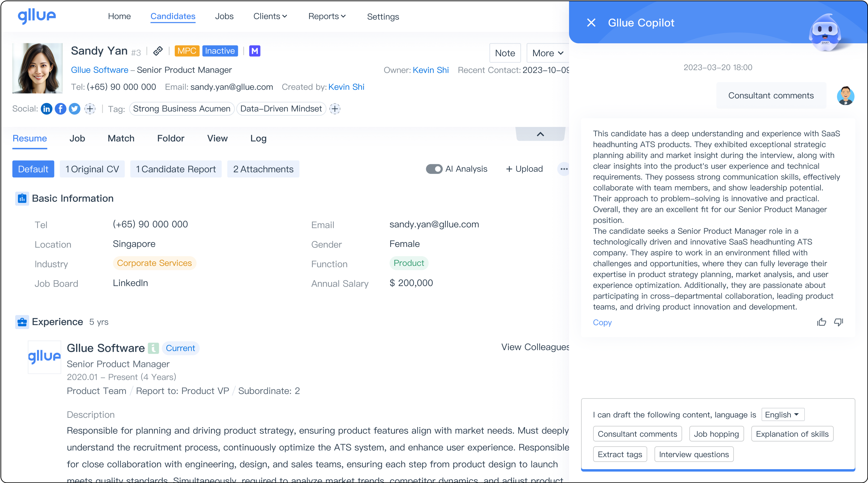The width and height of the screenshot is (868, 483).
Task: Open the three-dot resume options menu
Action: click(564, 169)
